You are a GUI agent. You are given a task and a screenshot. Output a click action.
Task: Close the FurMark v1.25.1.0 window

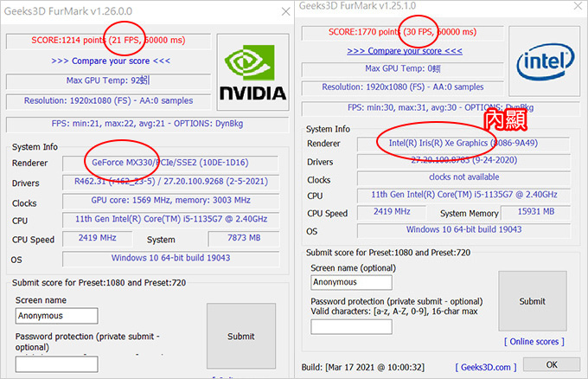(578, 6)
